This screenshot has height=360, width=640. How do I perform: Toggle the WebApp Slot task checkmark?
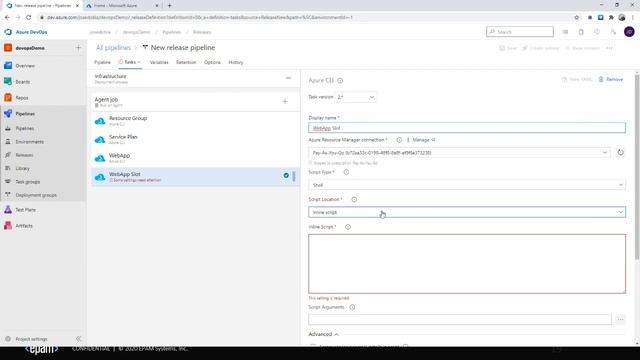click(286, 176)
